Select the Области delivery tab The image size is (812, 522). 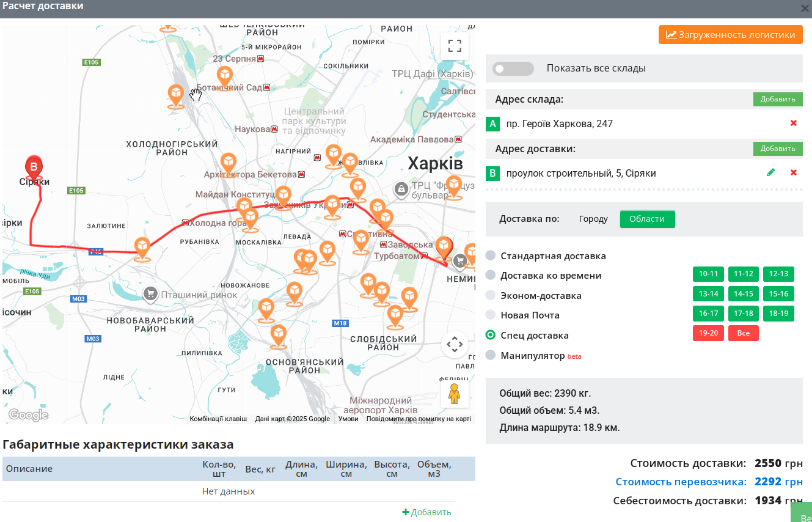[647, 219]
